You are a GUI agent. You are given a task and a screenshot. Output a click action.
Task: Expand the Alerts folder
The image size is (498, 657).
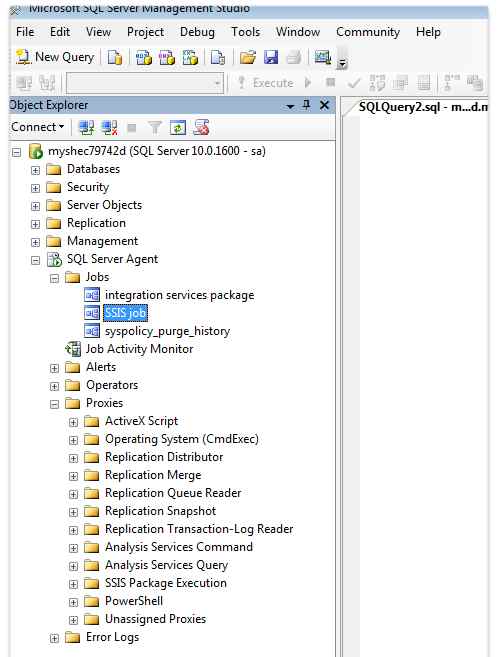(x=54, y=368)
